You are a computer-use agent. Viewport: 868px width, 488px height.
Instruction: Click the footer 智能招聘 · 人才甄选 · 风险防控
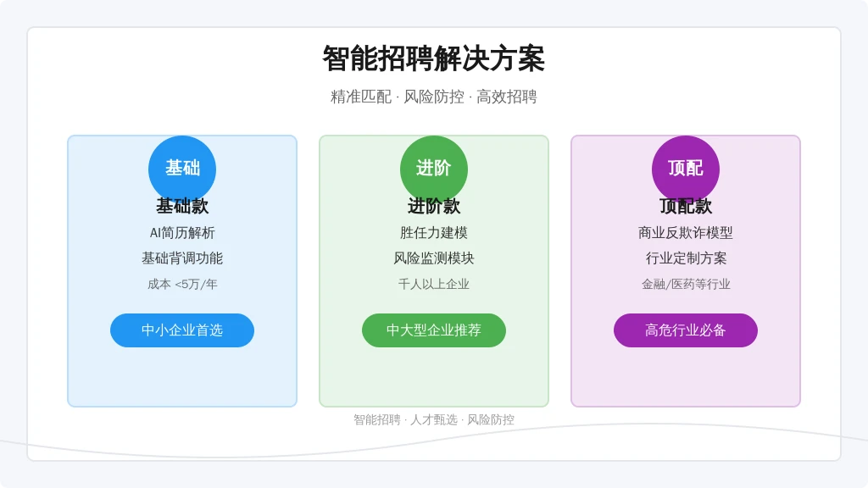[x=434, y=420]
